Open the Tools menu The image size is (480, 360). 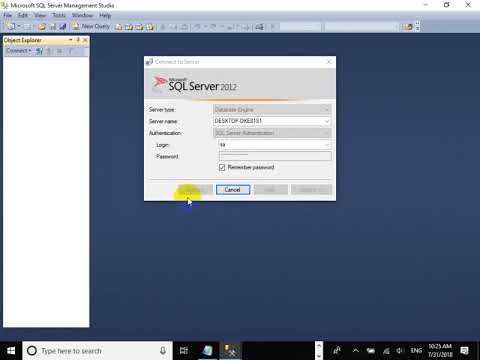pyautogui.click(x=59, y=15)
